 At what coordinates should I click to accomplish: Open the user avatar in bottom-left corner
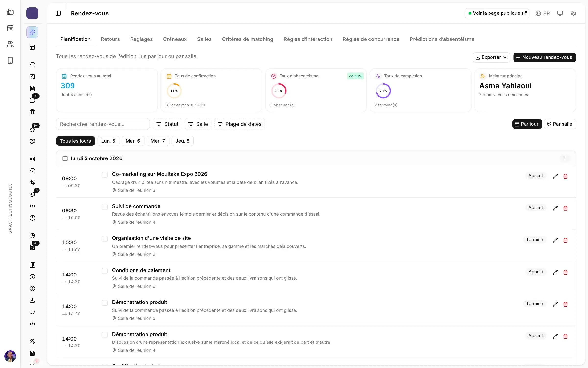(x=10, y=356)
